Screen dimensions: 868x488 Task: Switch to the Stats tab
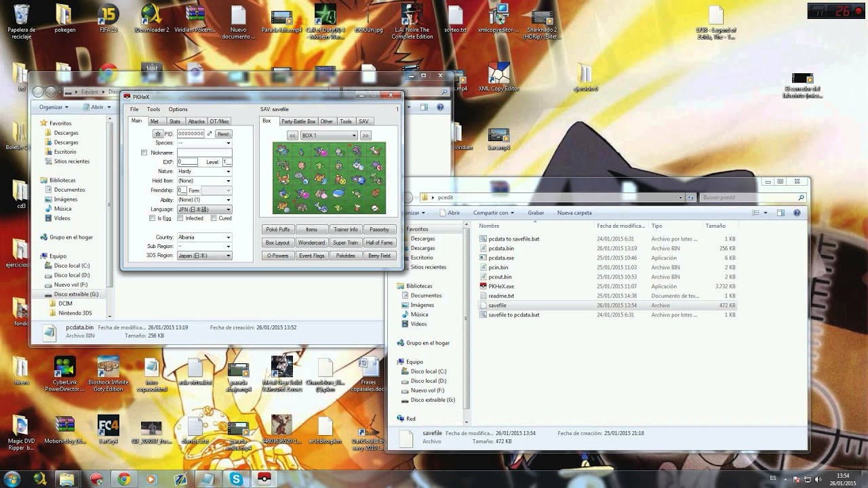point(175,121)
